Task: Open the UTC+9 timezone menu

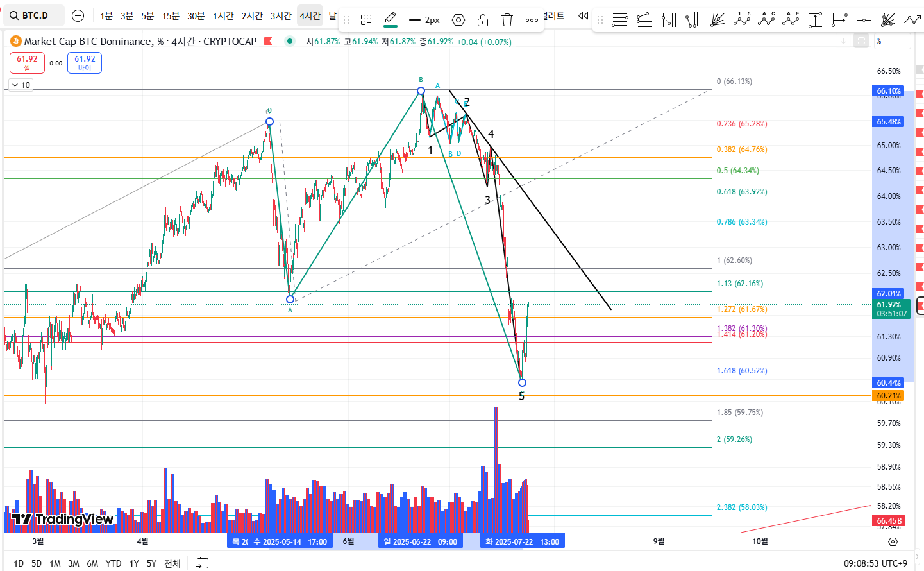Action: pos(875,563)
